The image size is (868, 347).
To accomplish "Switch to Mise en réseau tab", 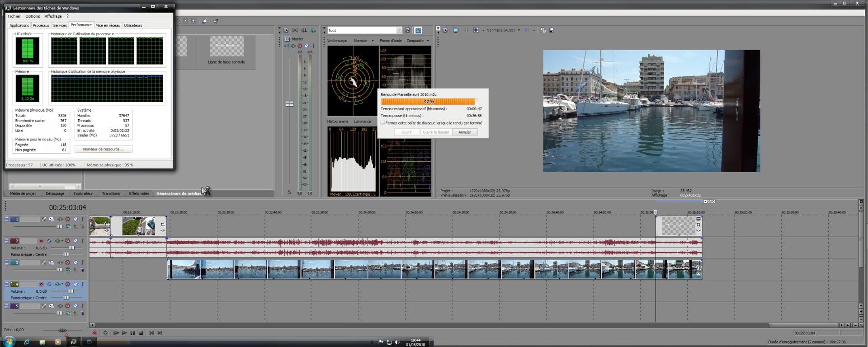I will [108, 25].
